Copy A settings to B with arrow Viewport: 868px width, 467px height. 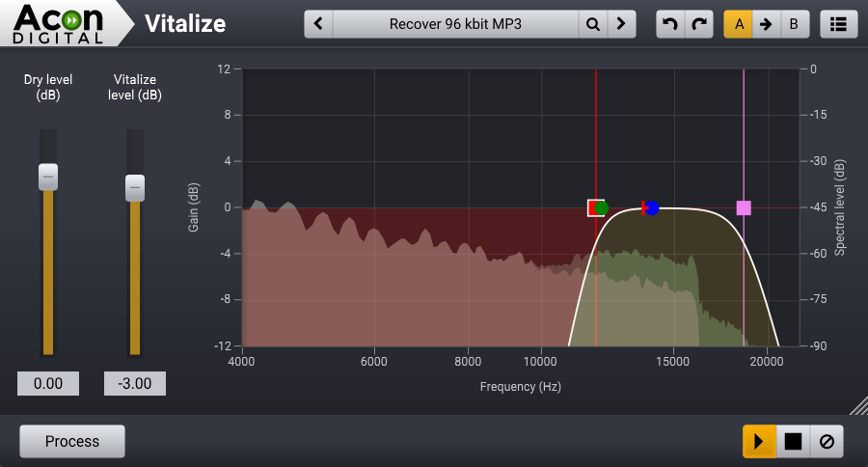point(766,24)
